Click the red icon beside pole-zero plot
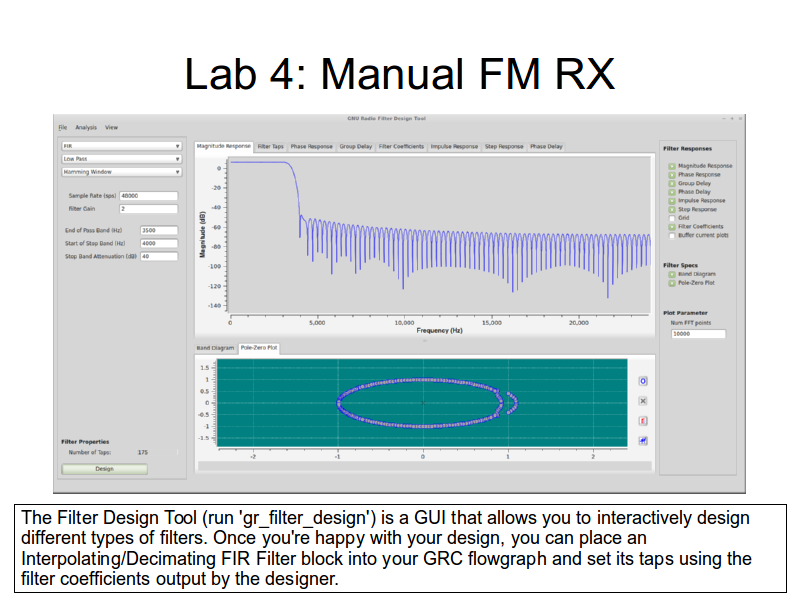The width and height of the screenshot is (800, 600). (644, 420)
